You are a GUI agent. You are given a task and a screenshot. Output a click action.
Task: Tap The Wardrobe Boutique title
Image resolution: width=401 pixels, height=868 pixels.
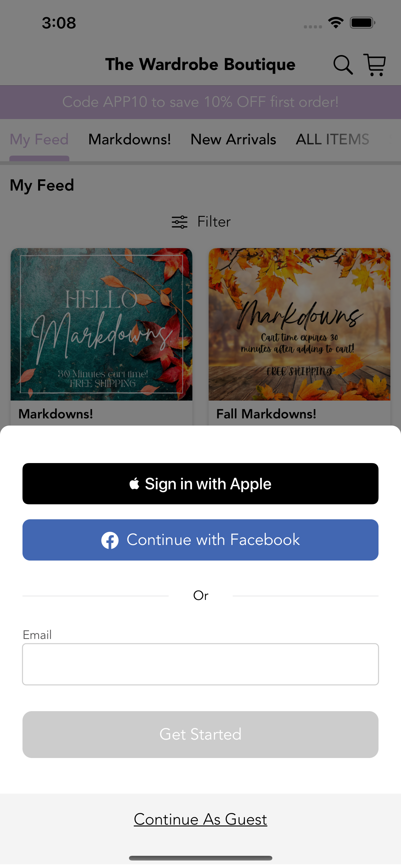click(200, 64)
